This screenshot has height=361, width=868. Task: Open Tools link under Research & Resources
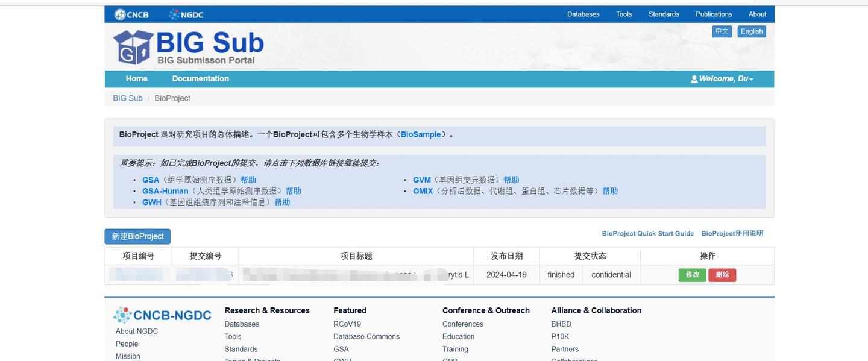click(233, 337)
